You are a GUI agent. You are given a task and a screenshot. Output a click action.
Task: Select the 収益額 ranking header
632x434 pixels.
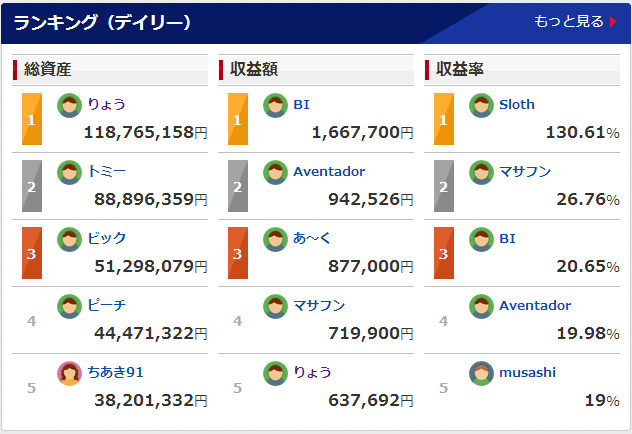coord(254,69)
